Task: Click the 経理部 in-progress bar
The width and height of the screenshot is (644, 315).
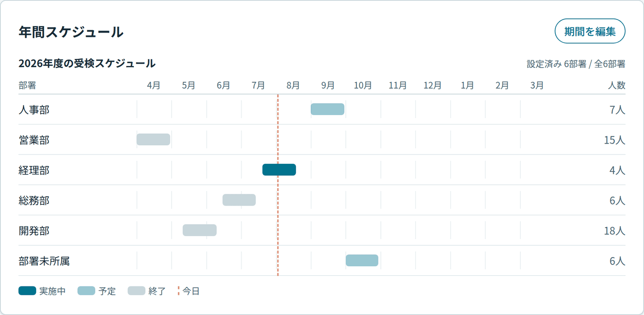Action: click(279, 170)
